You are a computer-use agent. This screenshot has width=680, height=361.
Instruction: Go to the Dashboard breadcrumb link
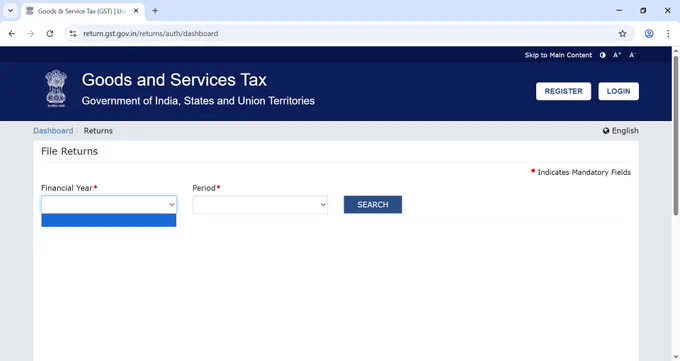(x=53, y=131)
